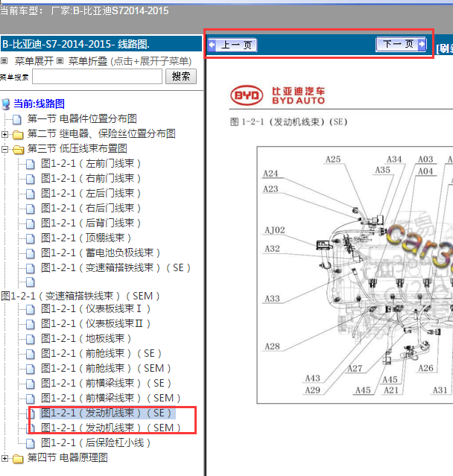Screen dimensions: 453x476
Task: Open 图1-2-1（左前门线束）
Action: click(91, 164)
